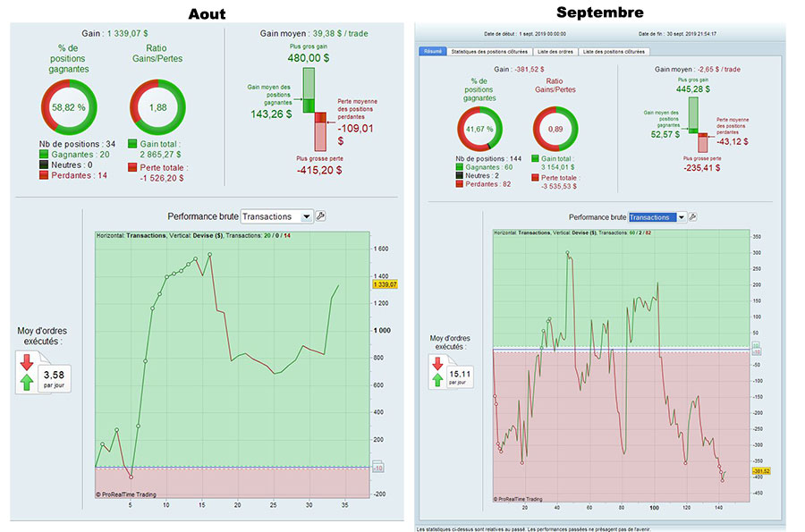Open the wrench settings icon in Septembre panel
805x532 pixels.
click(692, 217)
